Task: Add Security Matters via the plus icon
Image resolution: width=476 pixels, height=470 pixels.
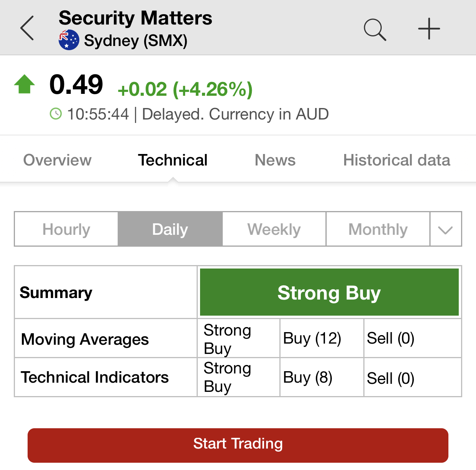Action: pyautogui.click(x=429, y=29)
